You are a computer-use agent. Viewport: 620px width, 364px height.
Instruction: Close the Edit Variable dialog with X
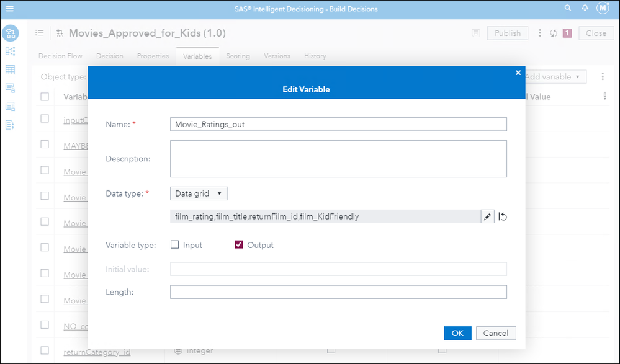[518, 73]
